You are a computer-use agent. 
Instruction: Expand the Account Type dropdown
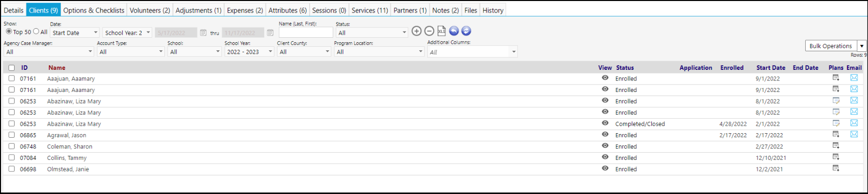point(131,52)
